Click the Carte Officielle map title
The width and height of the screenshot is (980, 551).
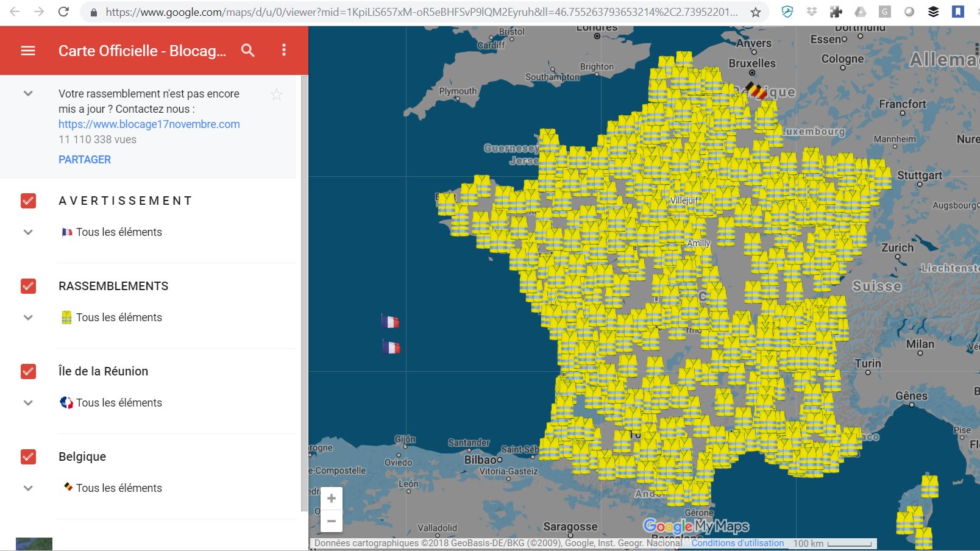(142, 51)
